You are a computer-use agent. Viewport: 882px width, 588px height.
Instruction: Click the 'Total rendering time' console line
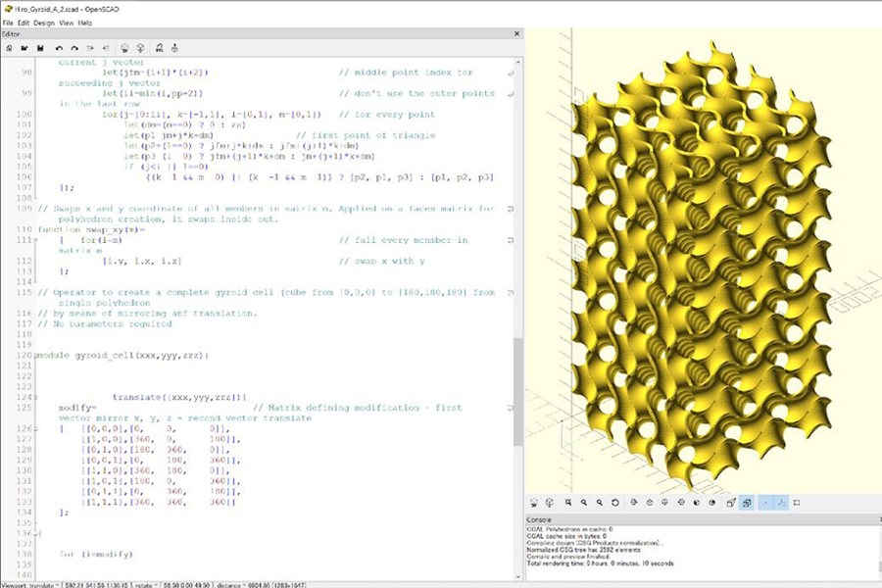[600, 563]
